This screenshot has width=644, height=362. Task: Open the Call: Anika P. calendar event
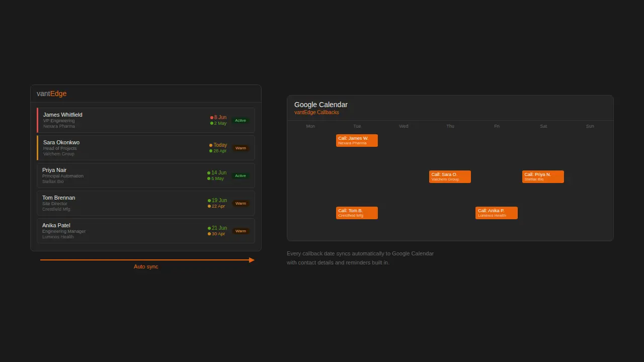(x=496, y=213)
